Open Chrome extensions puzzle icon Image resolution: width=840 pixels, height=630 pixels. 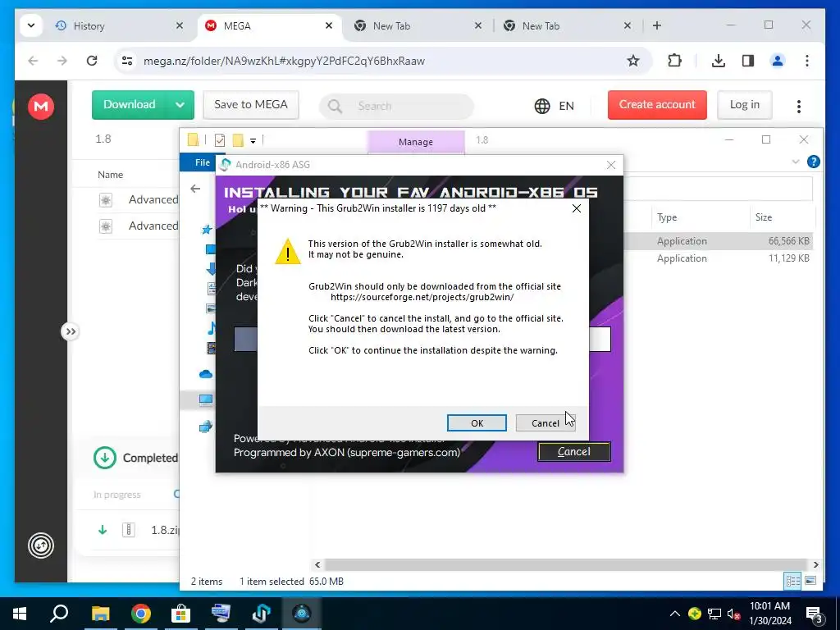[x=674, y=61]
